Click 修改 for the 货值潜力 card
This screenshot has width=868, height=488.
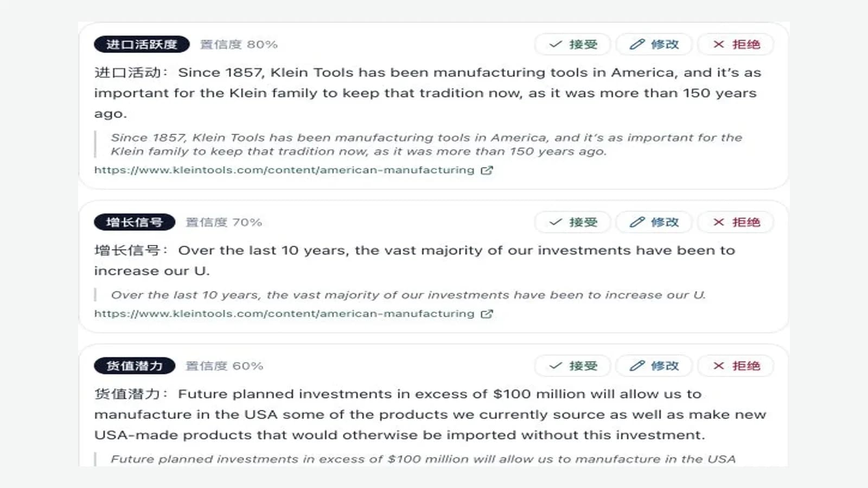pyautogui.click(x=654, y=366)
